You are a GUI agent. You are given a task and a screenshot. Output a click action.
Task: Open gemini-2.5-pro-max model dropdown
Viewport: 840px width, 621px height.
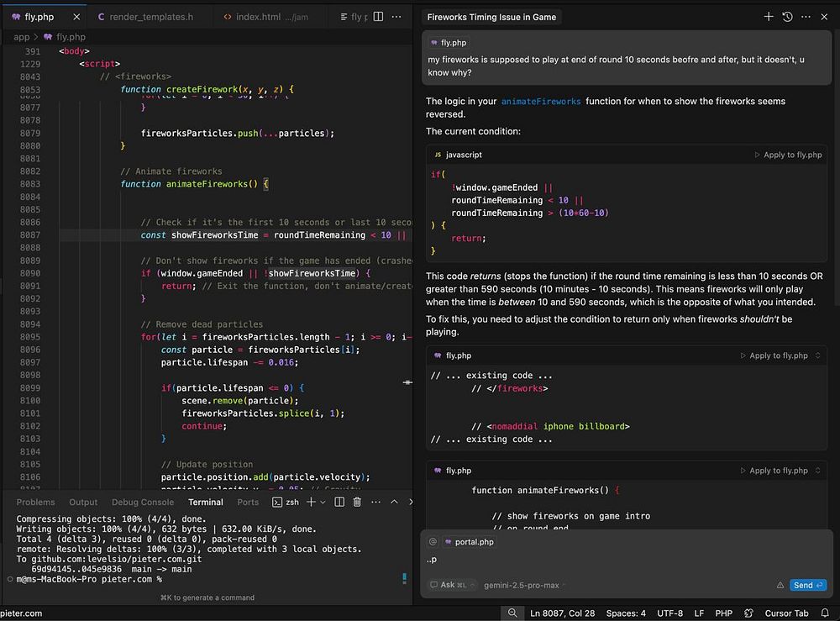(521, 585)
